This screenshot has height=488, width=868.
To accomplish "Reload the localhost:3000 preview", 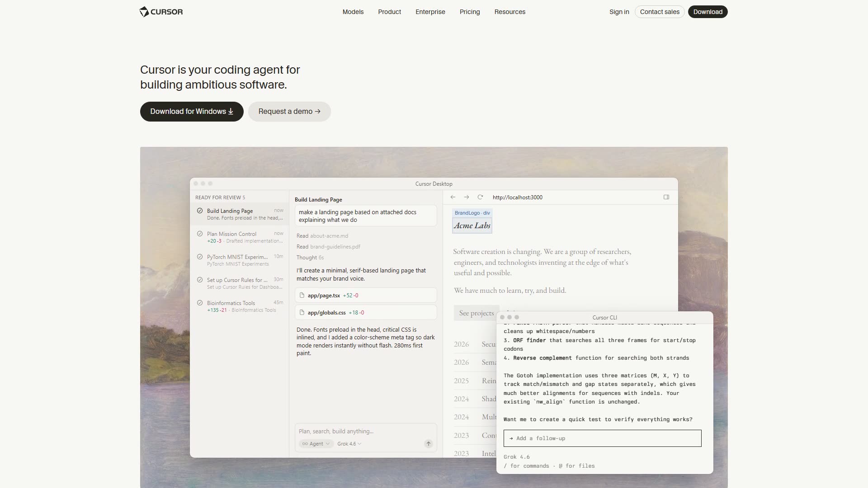I will pyautogui.click(x=480, y=197).
